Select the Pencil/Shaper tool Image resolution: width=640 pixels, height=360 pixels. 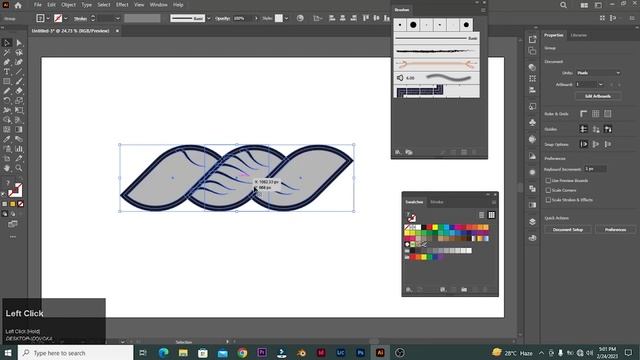pos(7,91)
